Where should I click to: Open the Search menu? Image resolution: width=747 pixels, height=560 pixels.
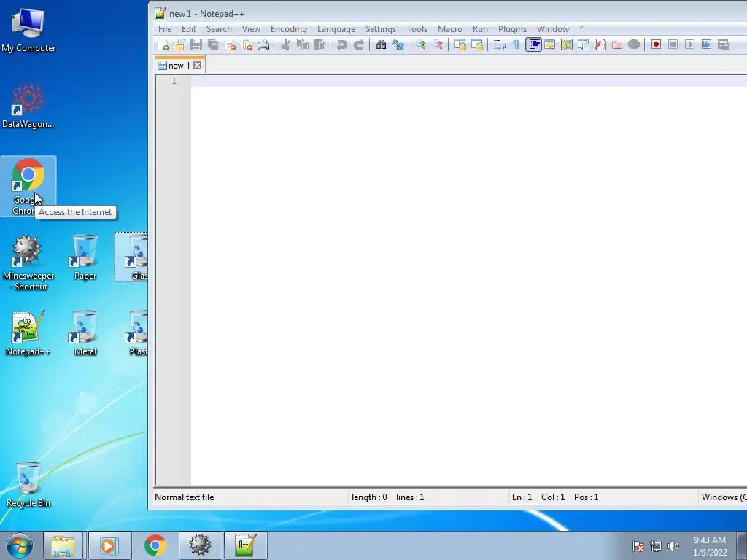pyautogui.click(x=219, y=29)
